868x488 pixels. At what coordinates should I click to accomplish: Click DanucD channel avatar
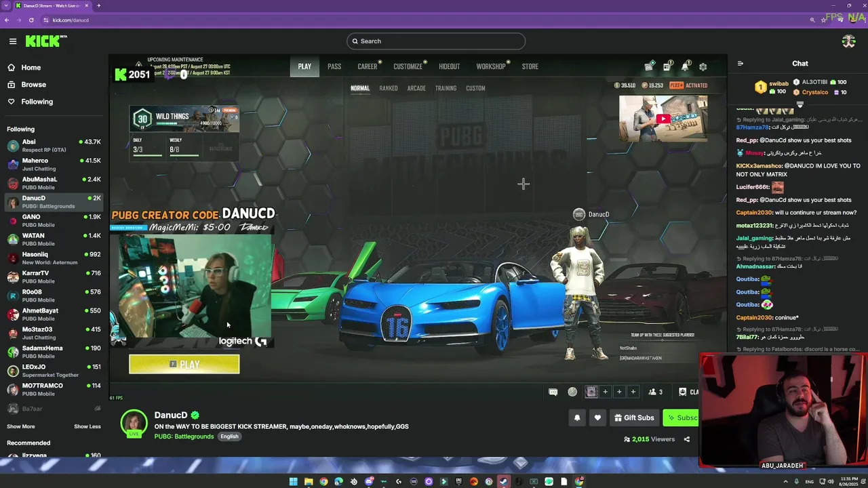[x=134, y=423]
